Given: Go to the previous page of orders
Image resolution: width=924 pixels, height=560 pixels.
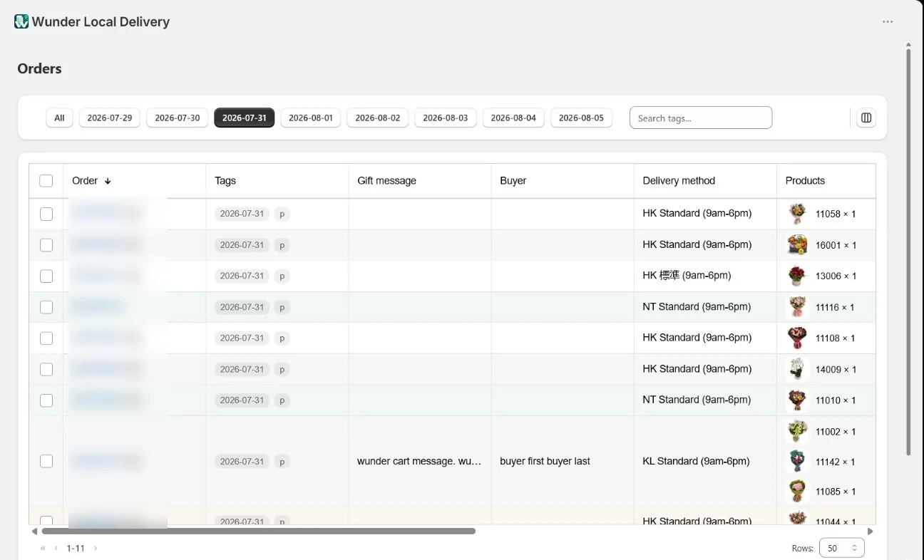Looking at the screenshot, I should 56,548.
